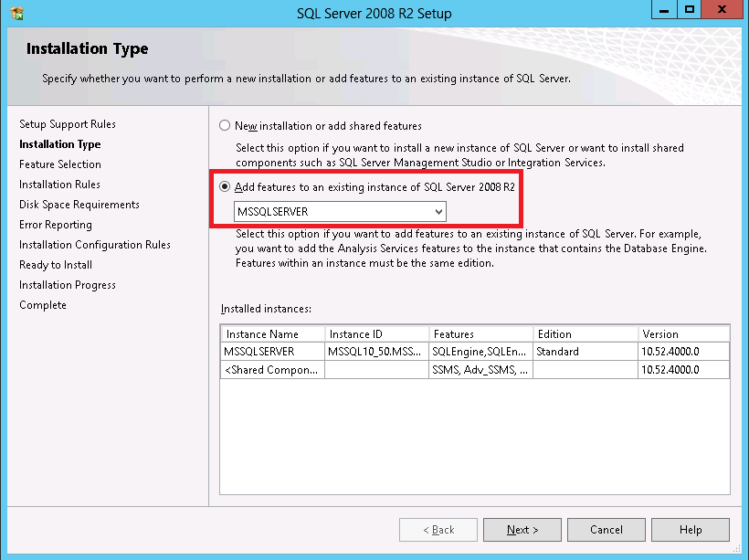Screen dimensions: 749x560
Task: Select Shared Components row in instances table
Action: tap(475, 369)
